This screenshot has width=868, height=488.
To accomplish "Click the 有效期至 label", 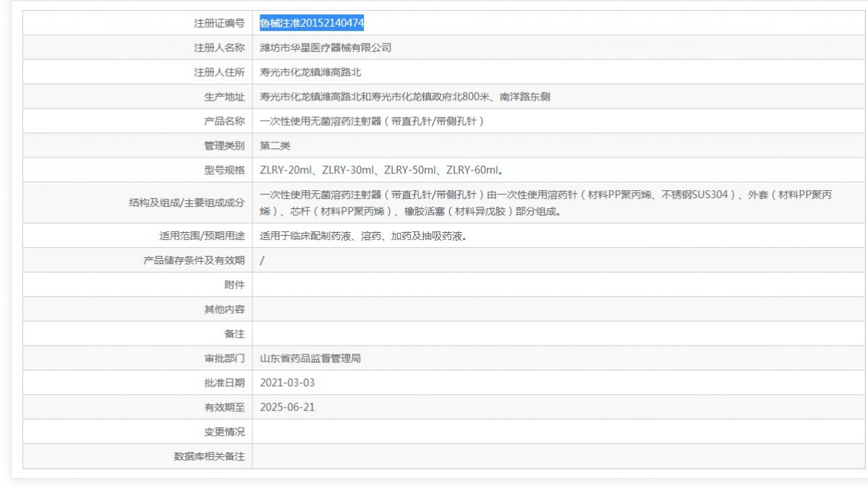I will pos(224,408).
